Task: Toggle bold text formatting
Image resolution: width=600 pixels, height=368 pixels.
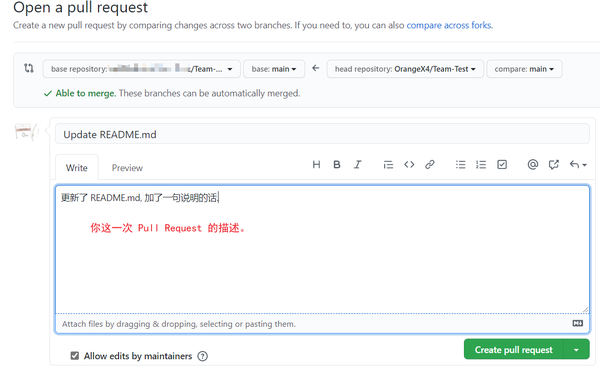Action: 337,165
